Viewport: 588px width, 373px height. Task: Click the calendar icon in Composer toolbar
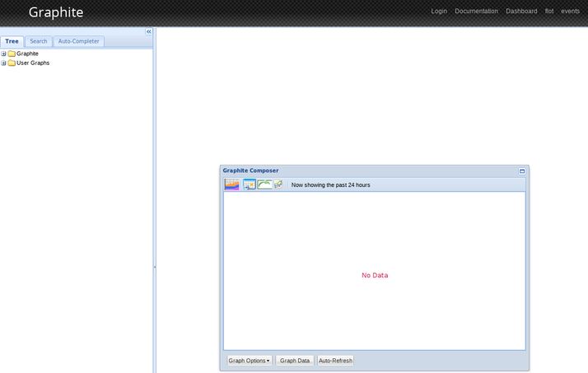250,184
